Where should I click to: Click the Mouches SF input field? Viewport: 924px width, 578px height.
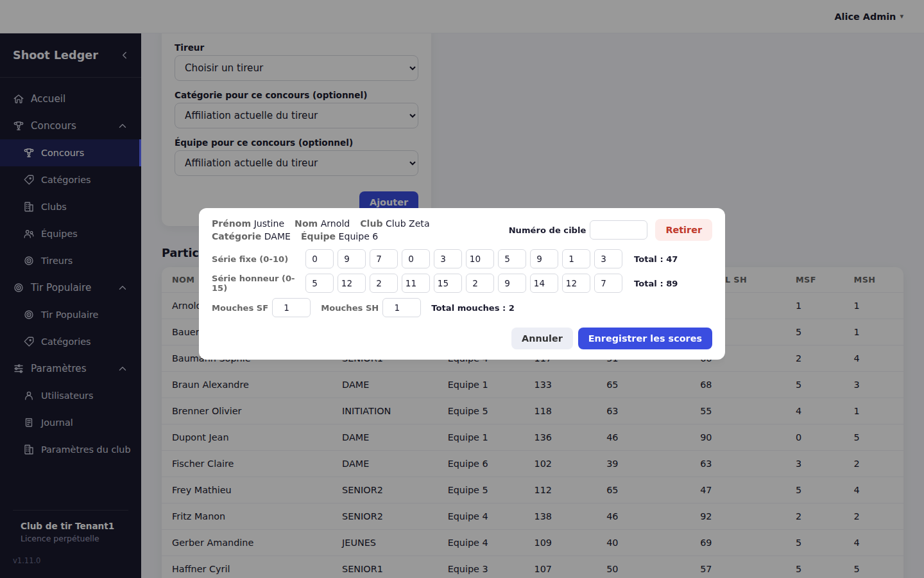click(291, 308)
